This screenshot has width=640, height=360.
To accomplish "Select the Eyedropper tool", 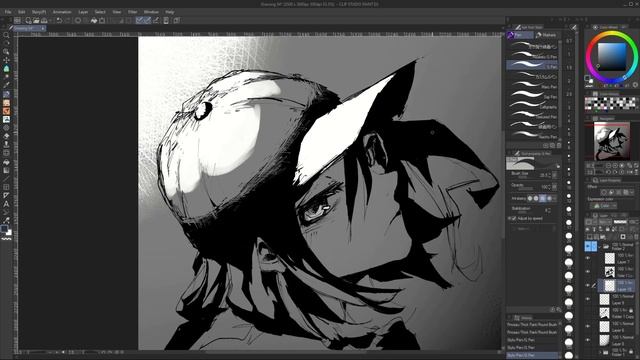I will tap(6, 85).
